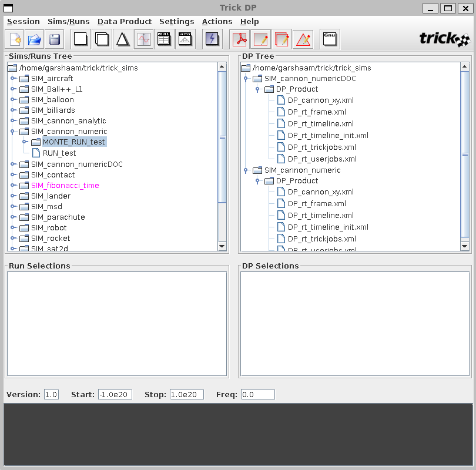Expand the SIM_aircraft tree node

[x=13, y=78]
